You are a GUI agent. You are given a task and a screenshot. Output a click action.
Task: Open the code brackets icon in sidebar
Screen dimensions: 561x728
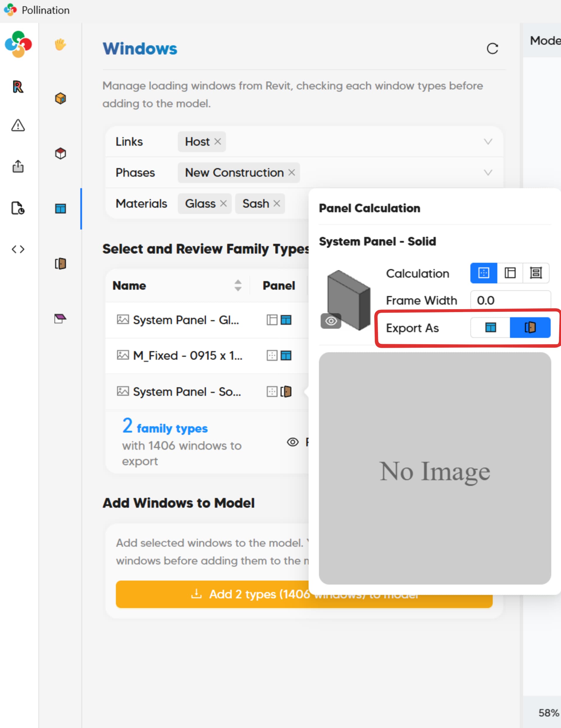tap(18, 249)
